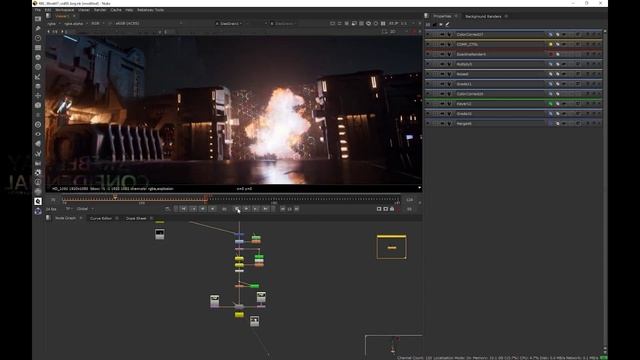
Task: Close the ColorCorrect27 properties panel
Action: point(599,34)
